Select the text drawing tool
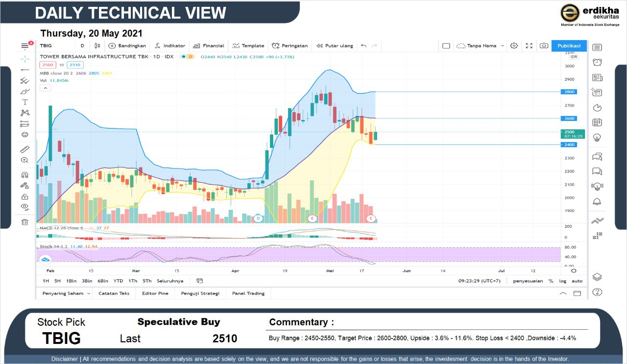Screen dimensions: 627x364 pyautogui.click(x=25, y=102)
